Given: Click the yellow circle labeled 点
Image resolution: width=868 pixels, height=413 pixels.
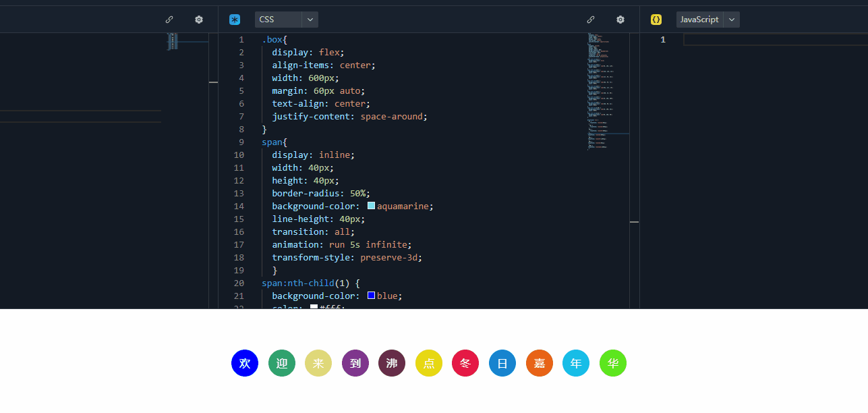Looking at the screenshot, I should coord(429,363).
